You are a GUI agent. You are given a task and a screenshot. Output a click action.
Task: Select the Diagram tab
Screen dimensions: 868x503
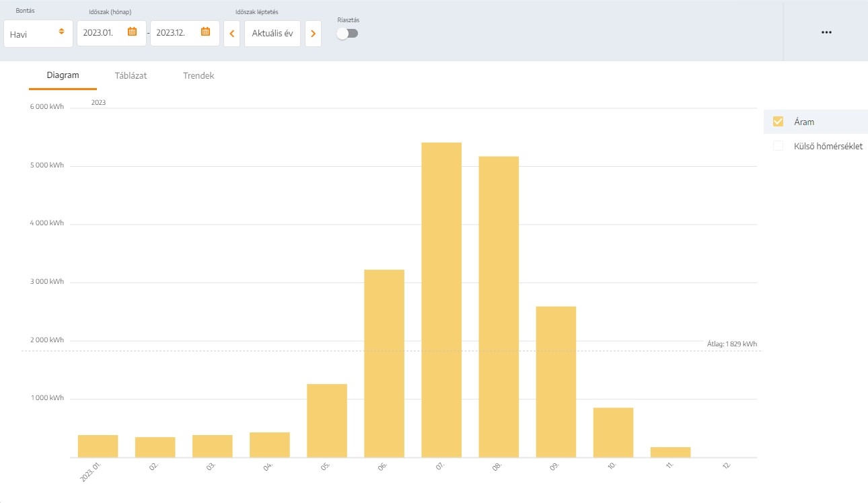[63, 75]
